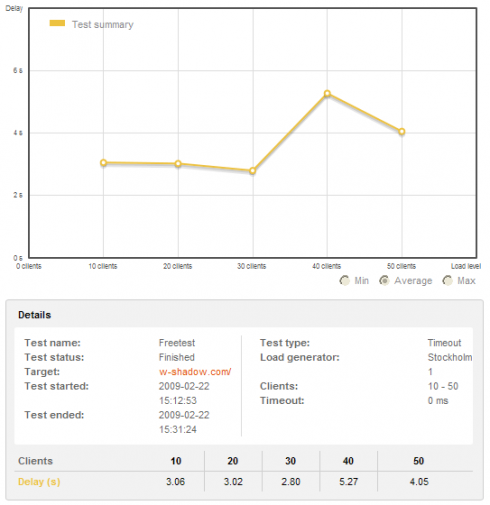Click the data point at 20 clients

coord(178,164)
